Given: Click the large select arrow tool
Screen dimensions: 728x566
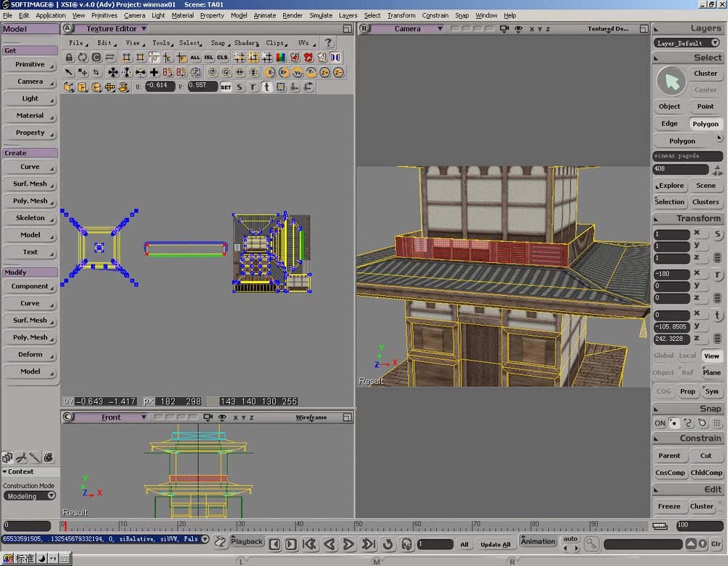Looking at the screenshot, I should click(671, 82).
